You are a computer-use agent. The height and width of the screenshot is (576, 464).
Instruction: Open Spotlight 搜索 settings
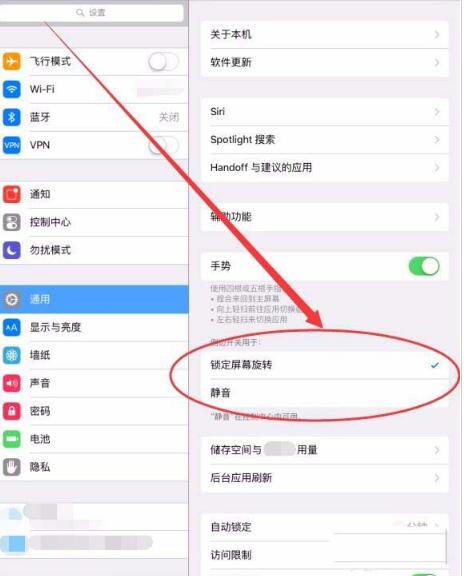325,140
